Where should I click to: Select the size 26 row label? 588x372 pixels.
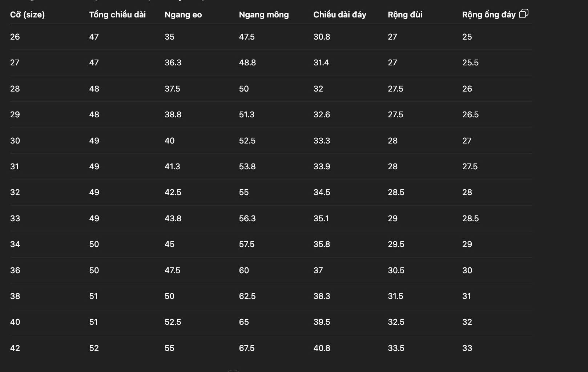[x=15, y=37]
